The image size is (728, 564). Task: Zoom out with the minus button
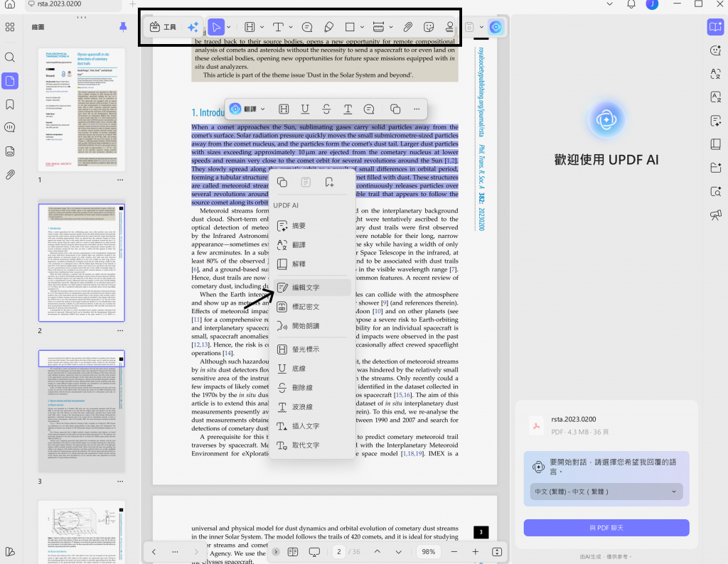[454, 551]
